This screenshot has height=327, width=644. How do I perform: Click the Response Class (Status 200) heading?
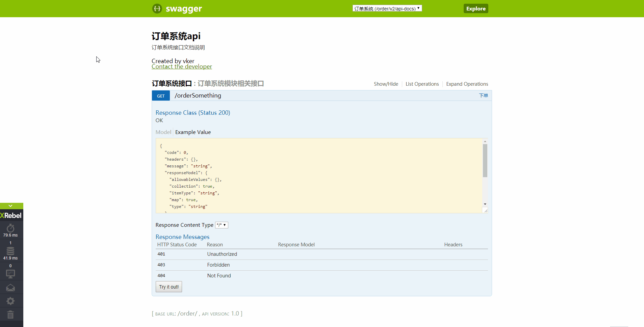pyautogui.click(x=193, y=113)
